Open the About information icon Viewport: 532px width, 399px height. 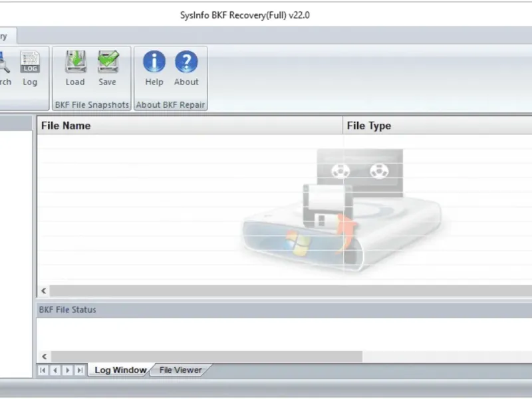[x=186, y=68]
